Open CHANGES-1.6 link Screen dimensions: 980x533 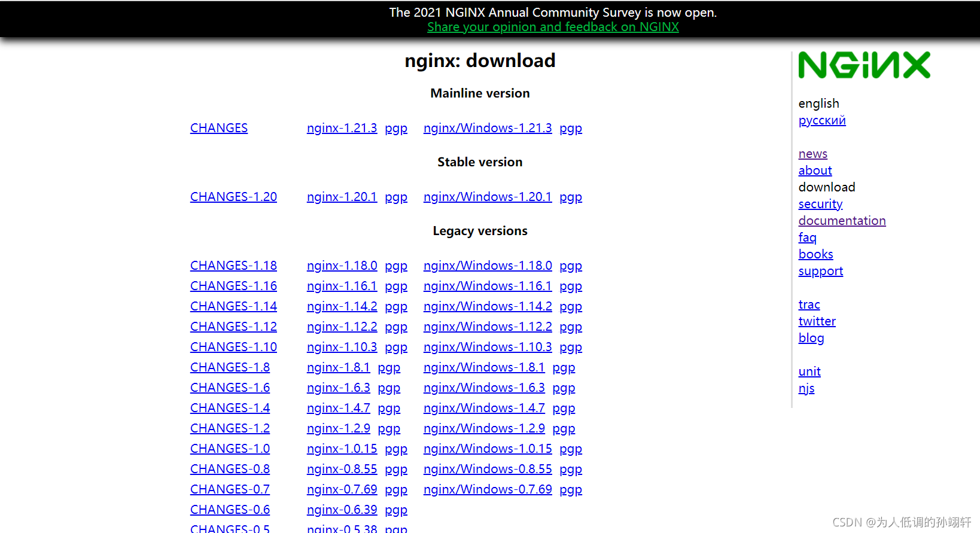(x=230, y=388)
